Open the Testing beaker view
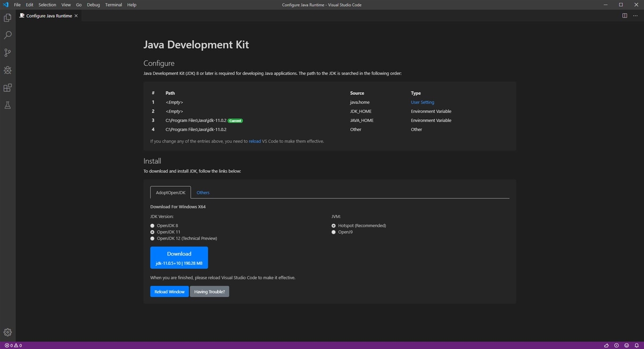The image size is (644, 349). pos(7,105)
